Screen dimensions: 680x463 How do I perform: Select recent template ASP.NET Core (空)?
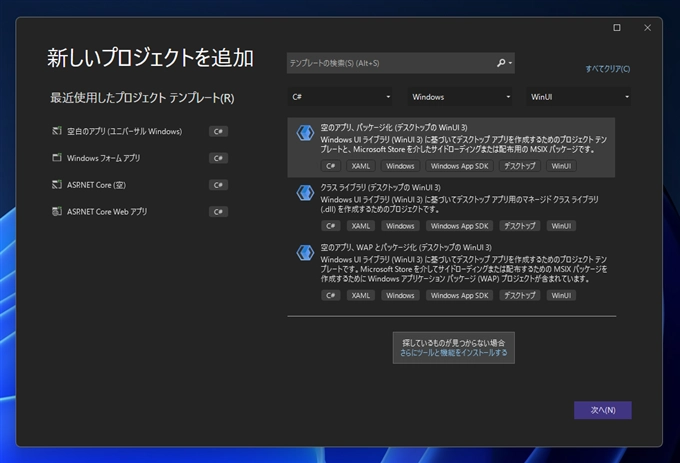(140, 185)
